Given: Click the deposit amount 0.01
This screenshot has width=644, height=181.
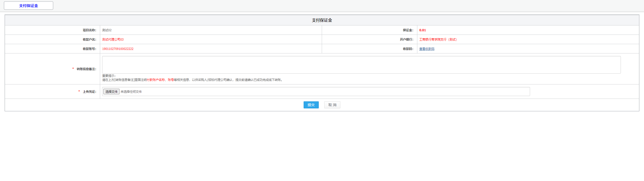Looking at the screenshot, I should click(x=422, y=30).
